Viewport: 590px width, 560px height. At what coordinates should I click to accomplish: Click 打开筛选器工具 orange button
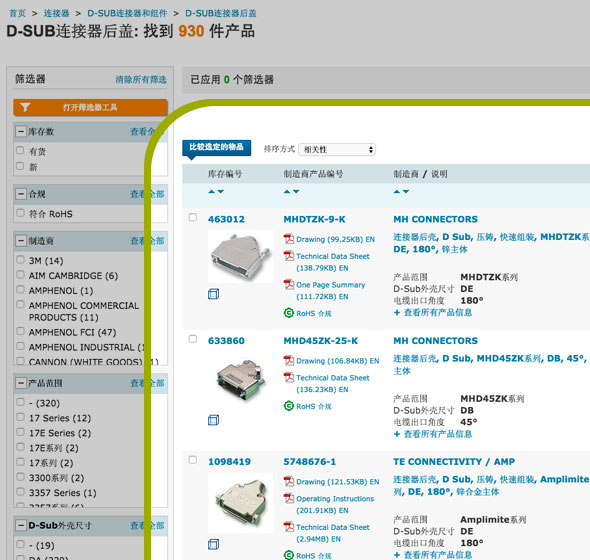coord(90,107)
